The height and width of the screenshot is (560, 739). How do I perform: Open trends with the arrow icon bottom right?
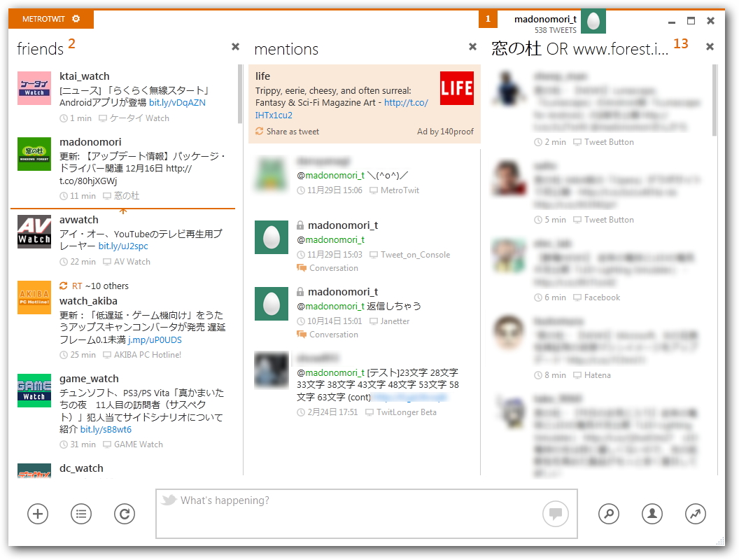695,513
